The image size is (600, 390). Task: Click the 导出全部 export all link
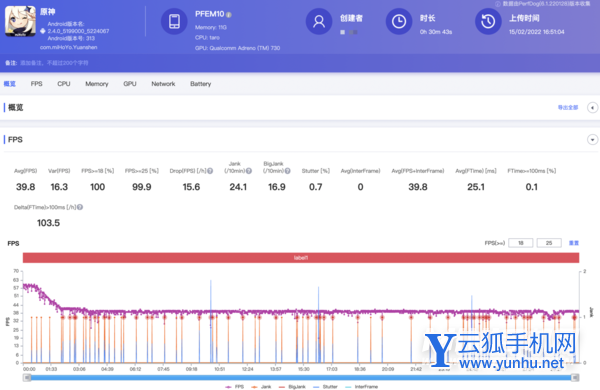(x=568, y=108)
